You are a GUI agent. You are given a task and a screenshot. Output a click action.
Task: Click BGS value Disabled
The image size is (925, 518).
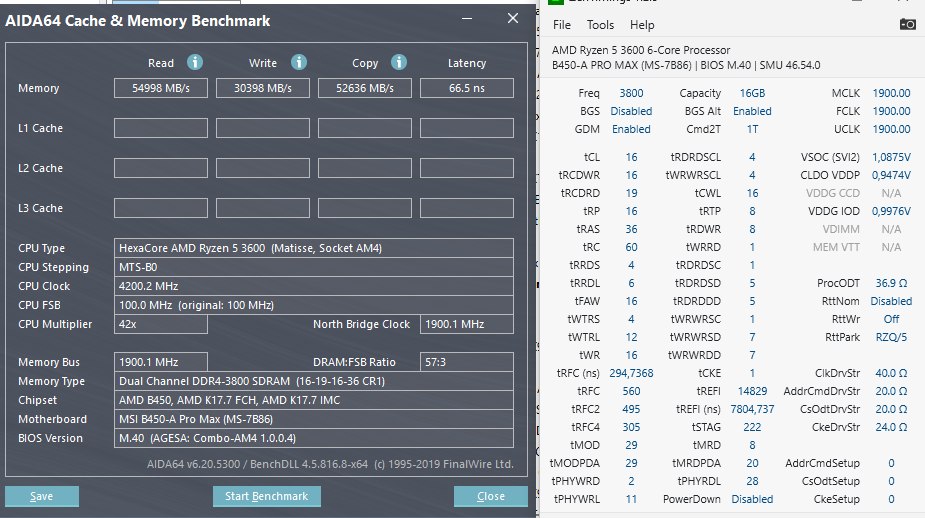pos(631,111)
